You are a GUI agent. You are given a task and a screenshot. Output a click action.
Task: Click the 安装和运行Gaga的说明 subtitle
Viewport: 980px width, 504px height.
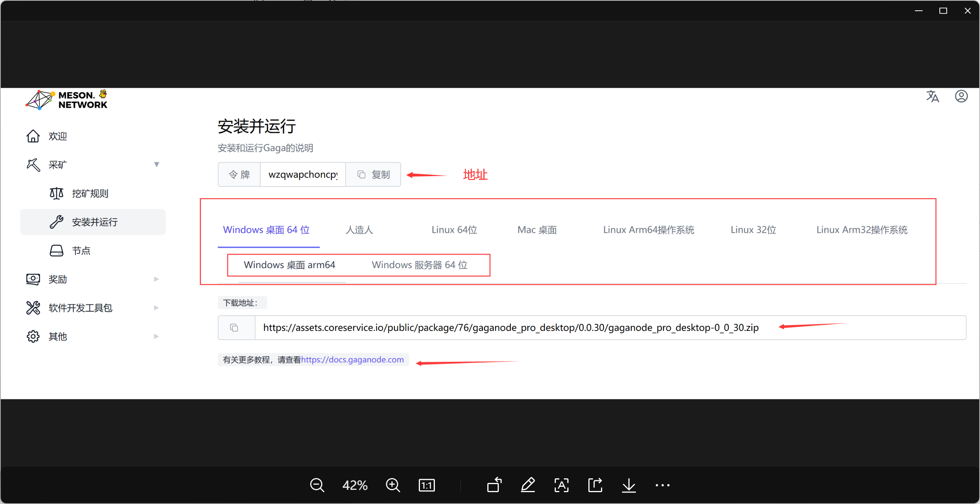(265, 148)
